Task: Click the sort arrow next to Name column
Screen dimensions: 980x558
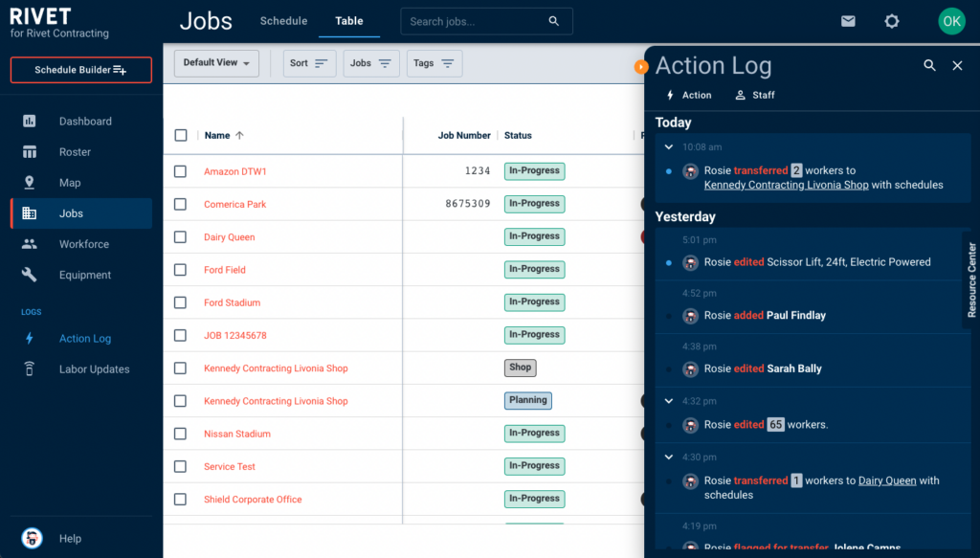Action: point(239,135)
